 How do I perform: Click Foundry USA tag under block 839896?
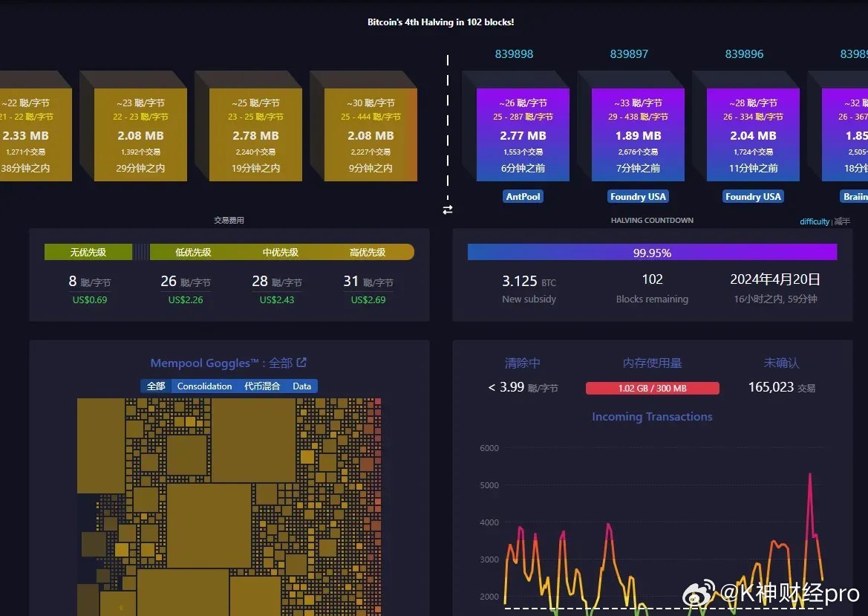753,197
